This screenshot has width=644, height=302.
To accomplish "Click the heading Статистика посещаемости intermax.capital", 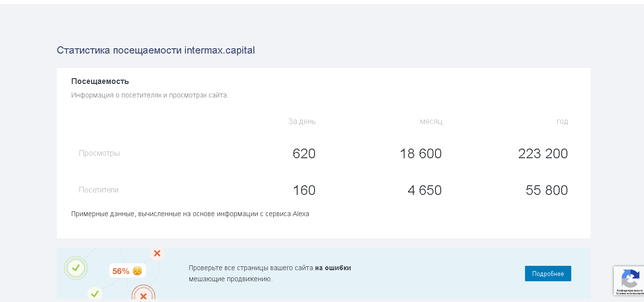I will pos(156,50).
